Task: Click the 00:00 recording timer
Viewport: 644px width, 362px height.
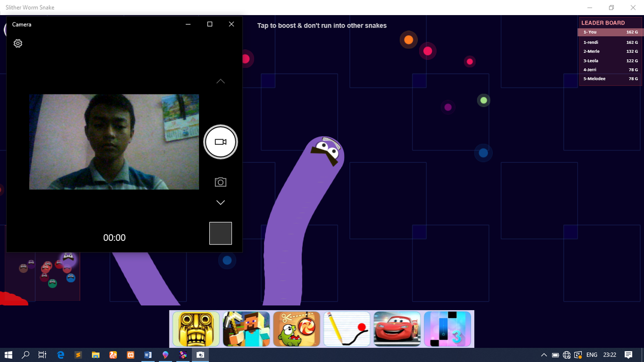Action: coord(114,238)
